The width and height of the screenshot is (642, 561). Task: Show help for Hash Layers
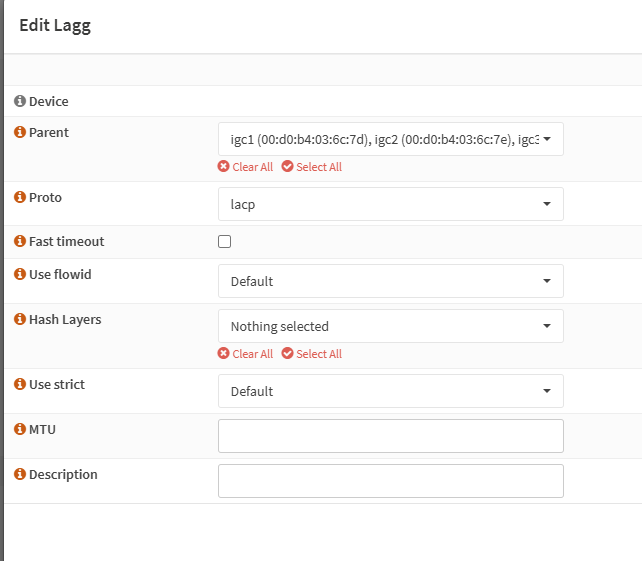pos(20,319)
